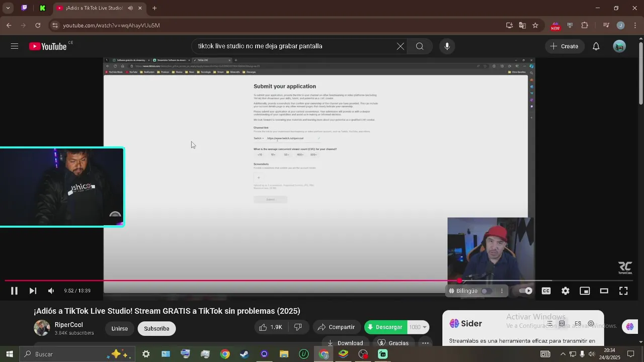Viewport: 644px width, 362px height.
Task: Toggle the Sider panel CC icon
Action: [562, 324]
